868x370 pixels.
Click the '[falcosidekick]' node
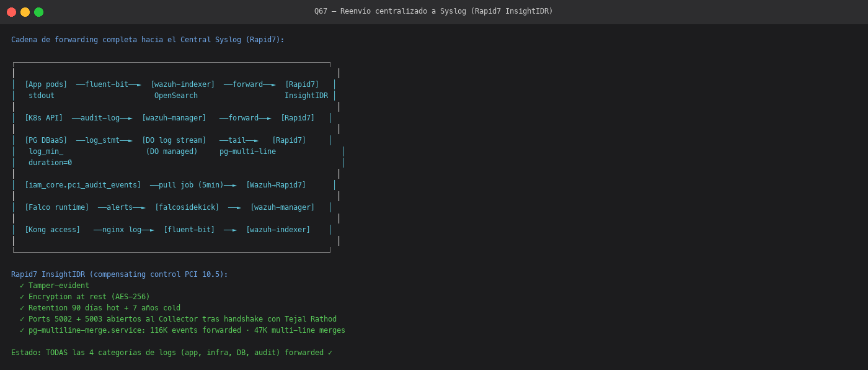point(187,207)
